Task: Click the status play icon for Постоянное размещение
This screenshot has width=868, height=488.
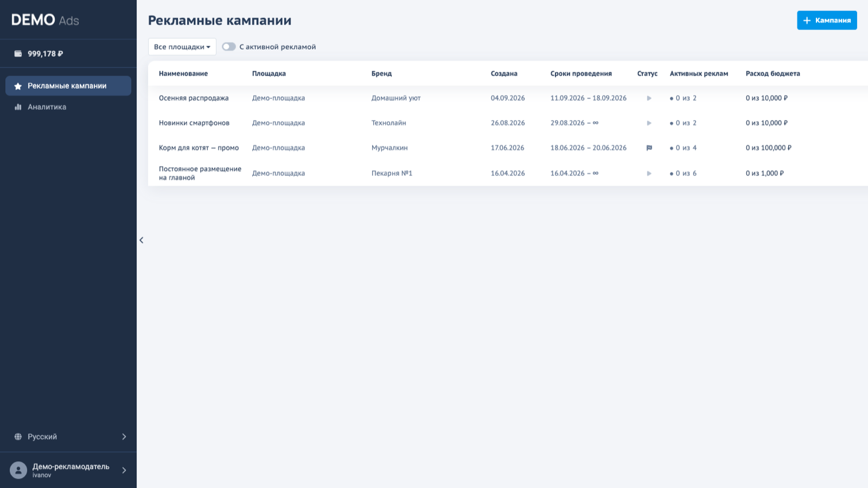Action: pyautogui.click(x=649, y=174)
